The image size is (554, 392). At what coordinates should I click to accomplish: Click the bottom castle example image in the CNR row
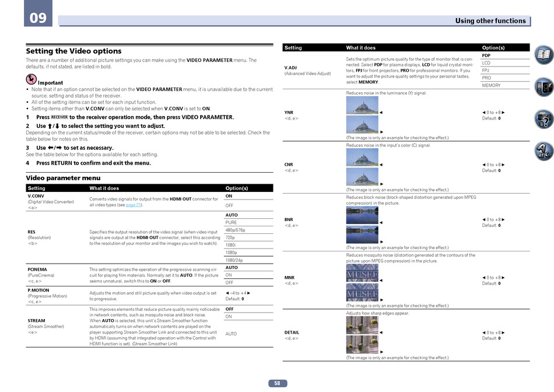[x=362, y=176]
